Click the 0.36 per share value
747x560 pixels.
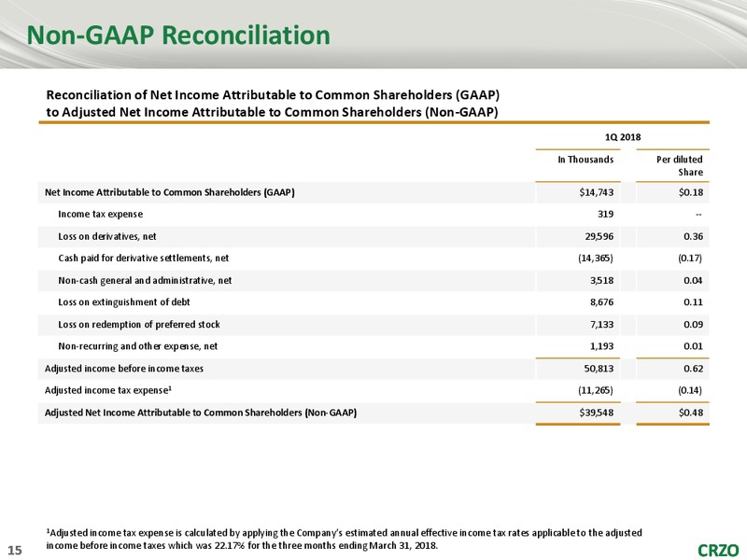[693, 237]
